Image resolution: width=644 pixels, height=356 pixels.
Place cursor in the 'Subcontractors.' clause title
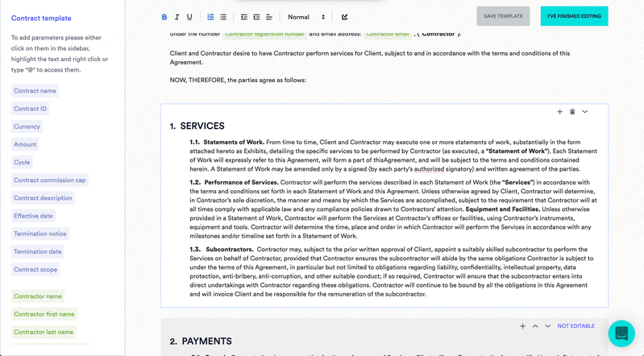pyautogui.click(x=230, y=249)
